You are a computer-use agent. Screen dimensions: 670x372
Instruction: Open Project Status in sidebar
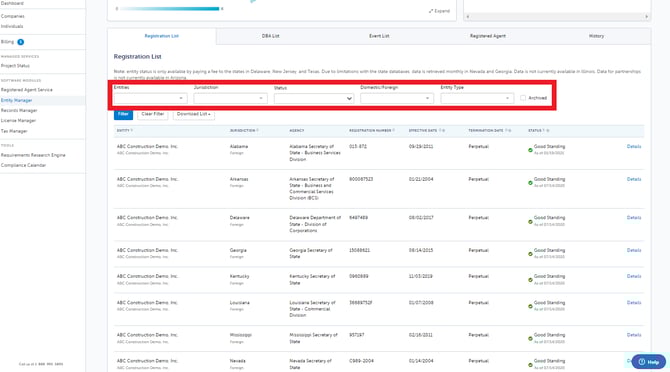pos(15,66)
